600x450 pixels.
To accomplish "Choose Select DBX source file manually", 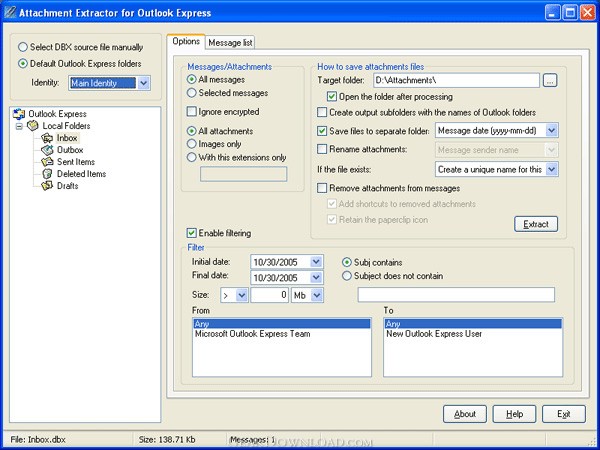I will tap(81, 47).
